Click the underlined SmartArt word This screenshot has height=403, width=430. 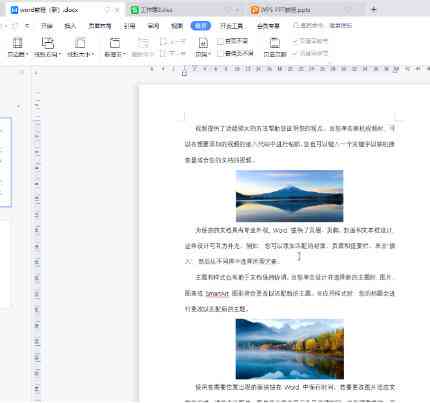[217, 293]
